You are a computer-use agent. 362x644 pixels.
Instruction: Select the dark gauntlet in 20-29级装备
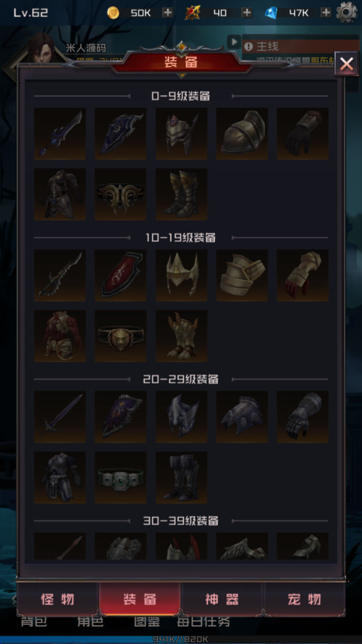pos(303,417)
